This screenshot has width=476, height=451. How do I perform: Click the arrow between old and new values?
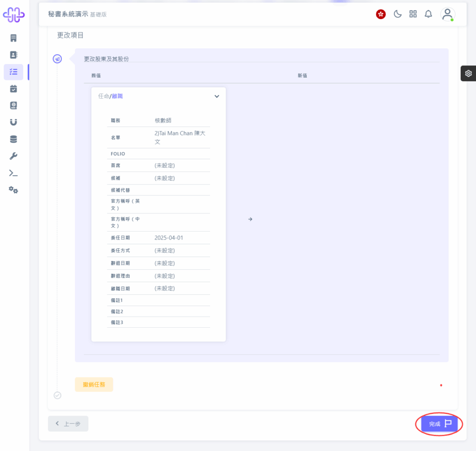click(250, 219)
